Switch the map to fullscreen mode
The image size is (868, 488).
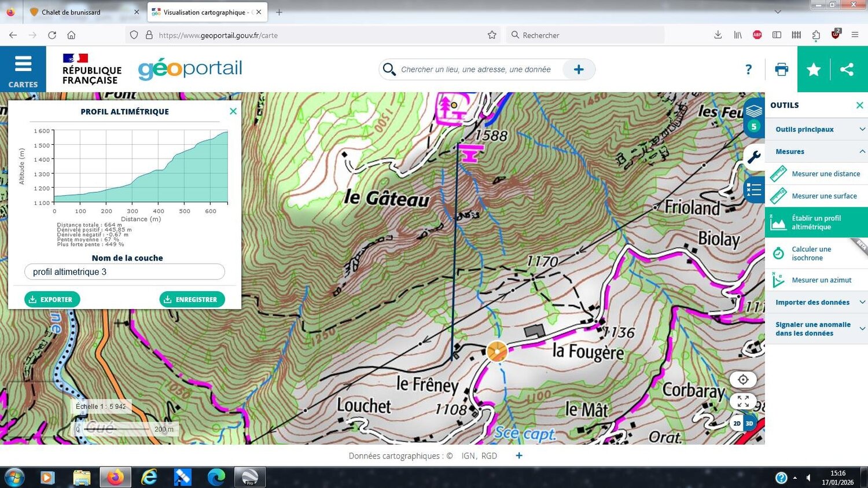744,401
